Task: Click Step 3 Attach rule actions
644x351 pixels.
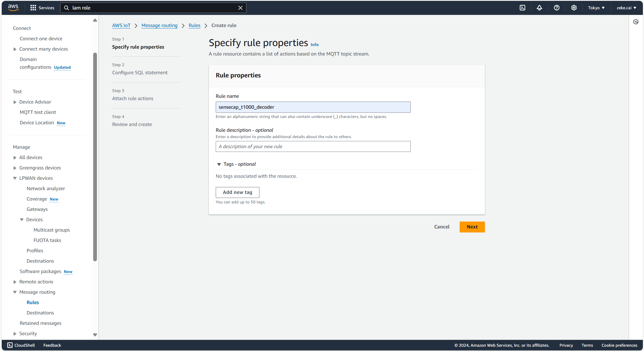Action: click(133, 98)
